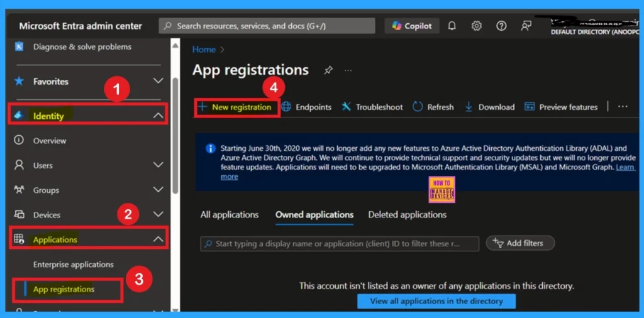The height and width of the screenshot is (318, 644).
Task: Click the Copilot logo icon
Action: point(397,26)
